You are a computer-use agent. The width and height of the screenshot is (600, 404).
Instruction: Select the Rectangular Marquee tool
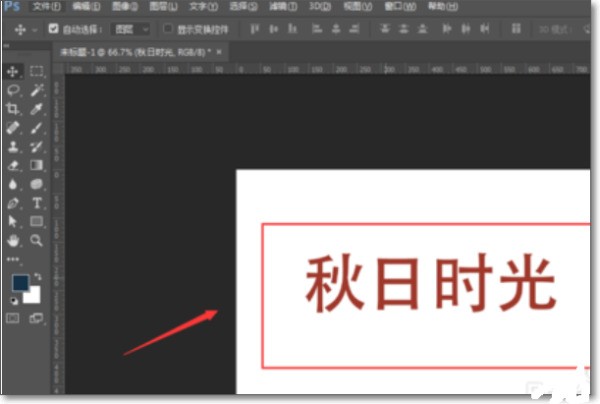[x=36, y=71]
